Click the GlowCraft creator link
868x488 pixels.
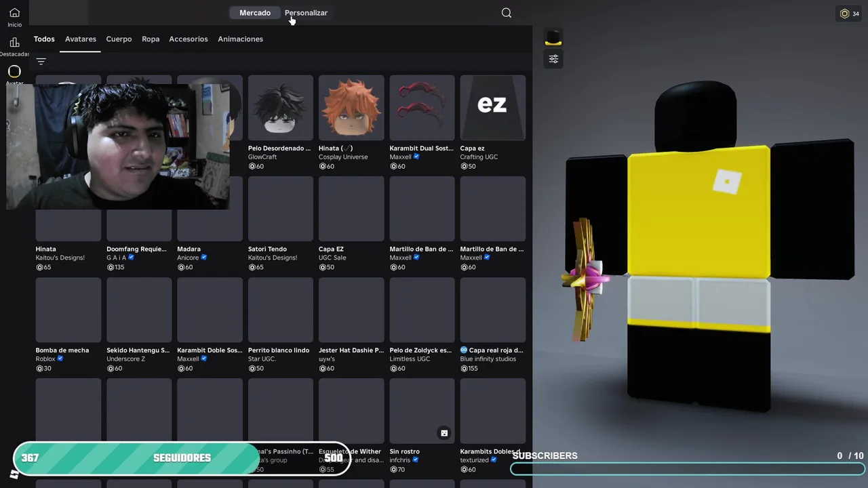pos(262,157)
